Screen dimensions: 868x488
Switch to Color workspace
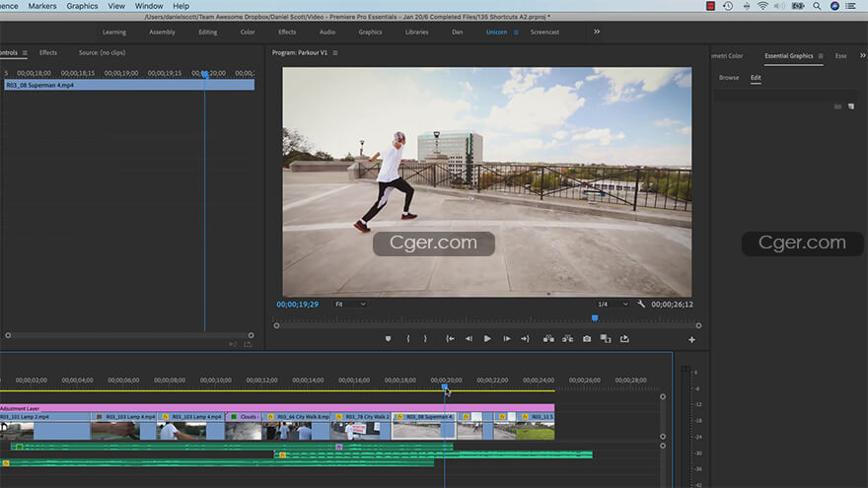coord(248,33)
